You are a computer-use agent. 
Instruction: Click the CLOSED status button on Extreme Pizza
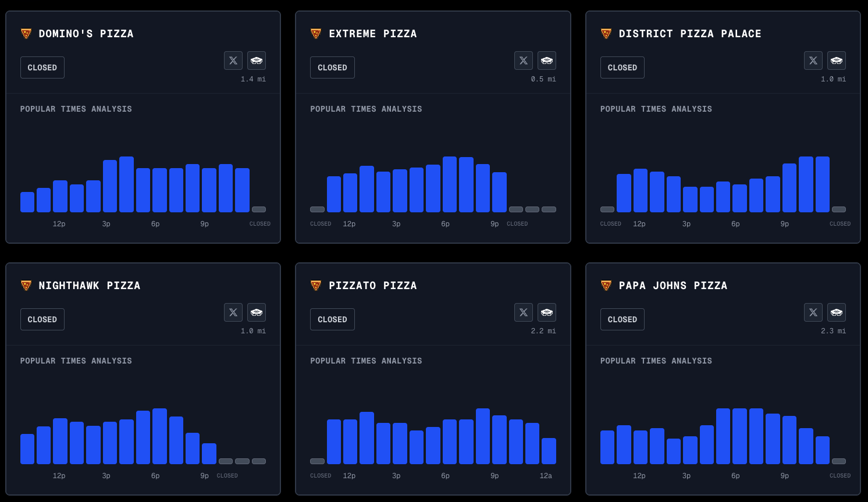click(x=332, y=67)
